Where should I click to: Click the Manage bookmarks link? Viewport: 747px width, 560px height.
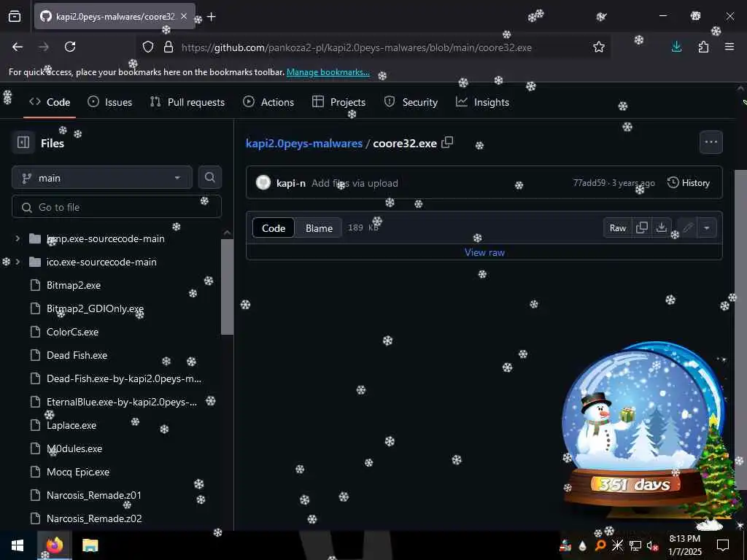point(328,72)
